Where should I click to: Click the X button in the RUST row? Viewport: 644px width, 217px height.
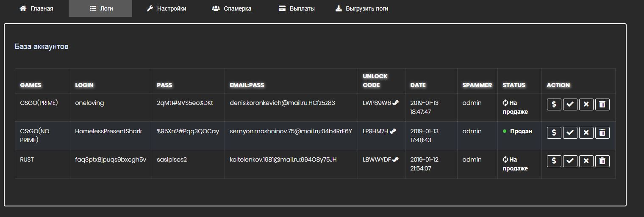coord(586,161)
